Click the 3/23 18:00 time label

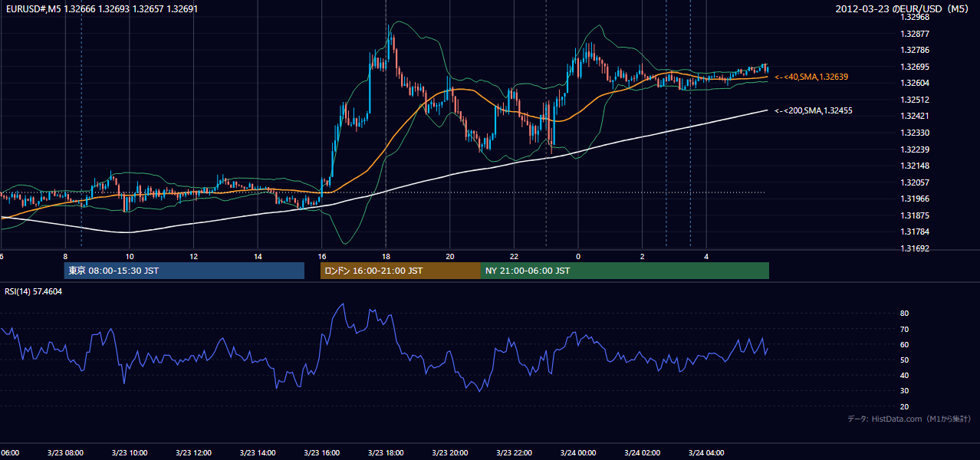385,452
